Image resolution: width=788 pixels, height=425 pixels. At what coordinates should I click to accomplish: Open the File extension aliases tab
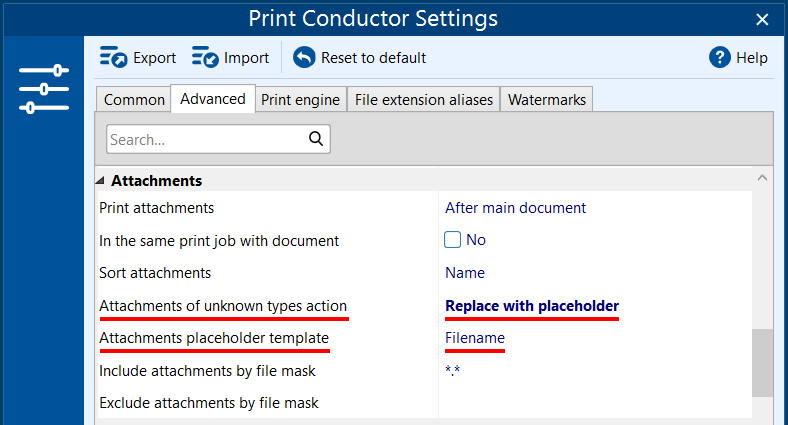[x=424, y=99]
